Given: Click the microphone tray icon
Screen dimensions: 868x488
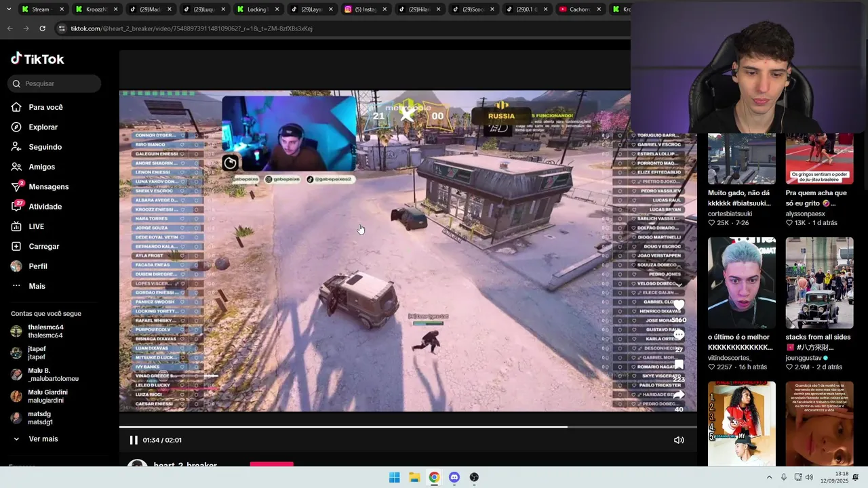Looking at the screenshot, I should click(x=784, y=477).
